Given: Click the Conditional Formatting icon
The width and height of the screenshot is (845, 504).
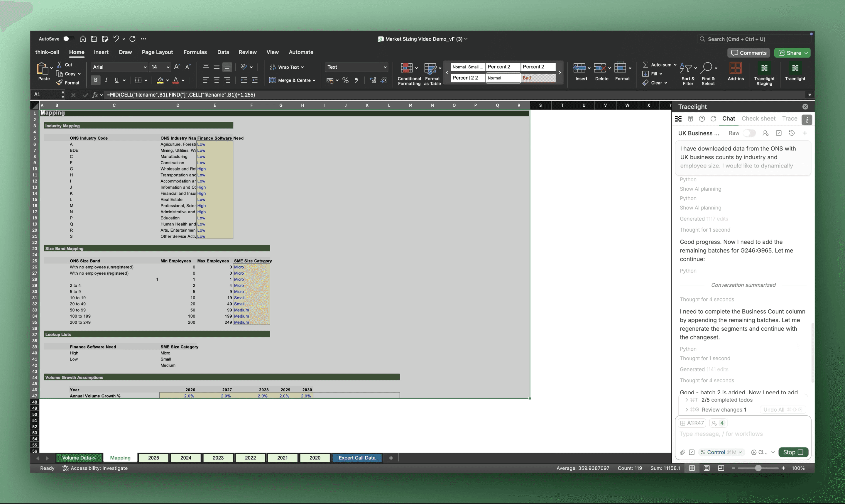Looking at the screenshot, I should point(407,68).
